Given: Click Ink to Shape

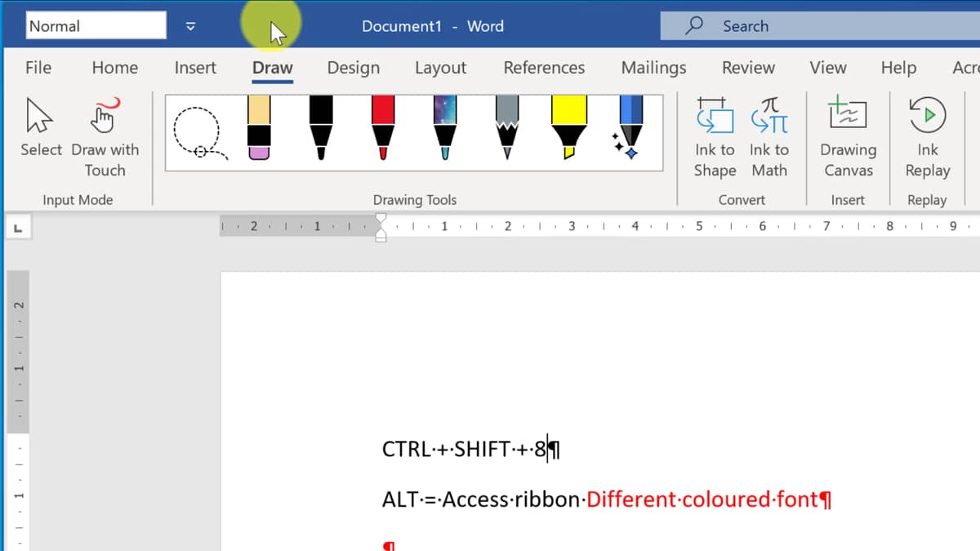Looking at the screenshot, I should 715,139.
